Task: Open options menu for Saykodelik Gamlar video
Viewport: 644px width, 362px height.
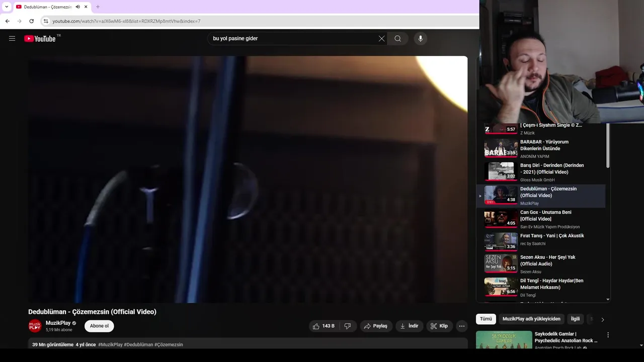Action: [608, 335]
